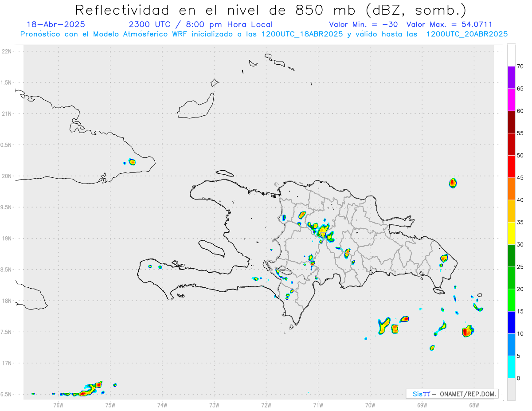
Task: Click the '75W' longitude label
Action: [110, 405]
